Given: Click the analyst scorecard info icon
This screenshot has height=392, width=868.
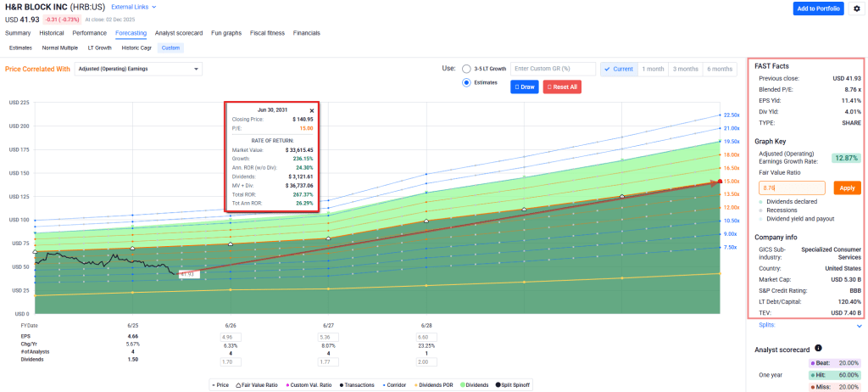Looking at the screenshot, I should (818, 348).
